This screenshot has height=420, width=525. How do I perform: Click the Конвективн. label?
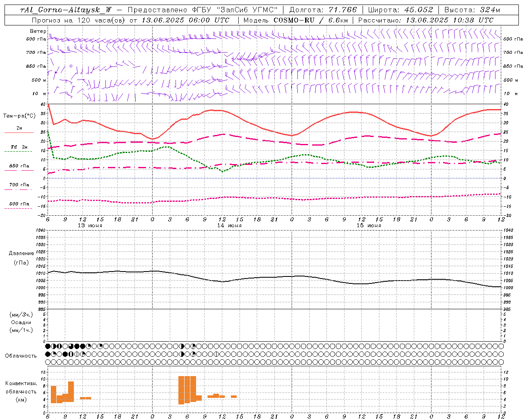click(x=21, y=383)
